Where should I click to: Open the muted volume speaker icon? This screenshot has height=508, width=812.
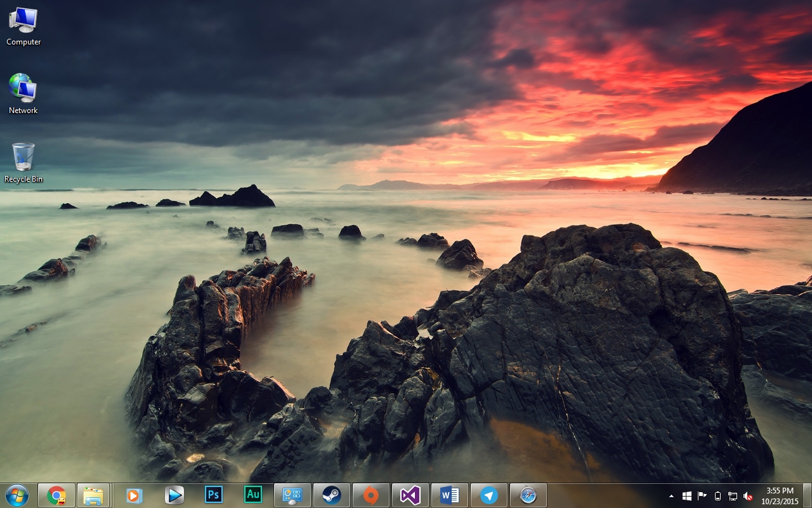point(748,496)
